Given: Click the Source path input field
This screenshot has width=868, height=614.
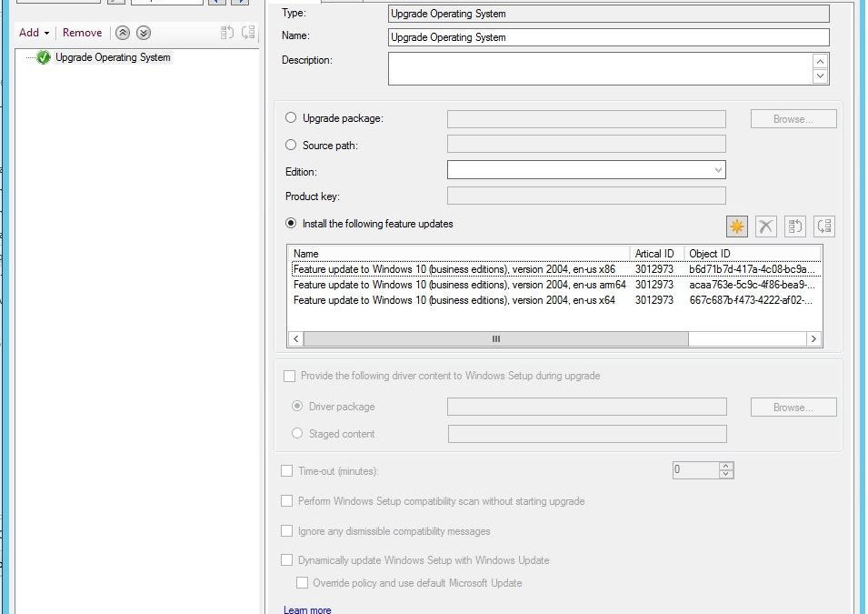Looking at the screenshot, I should pos(586,144).
